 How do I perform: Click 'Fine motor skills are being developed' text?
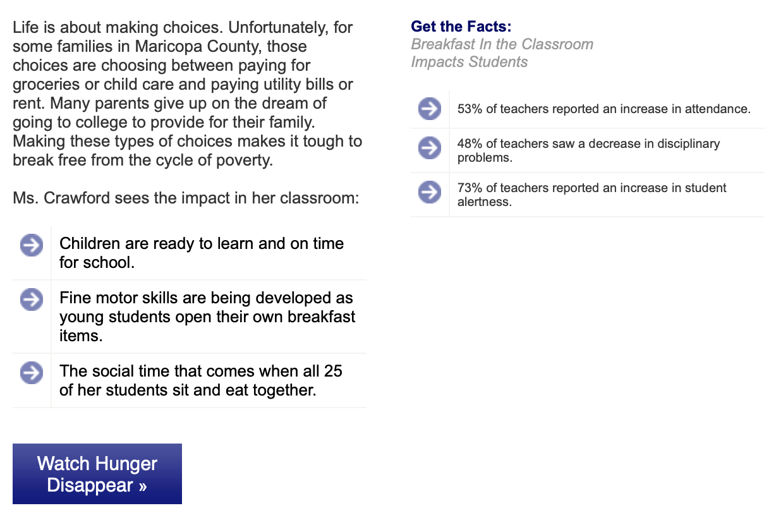point(207,317)
